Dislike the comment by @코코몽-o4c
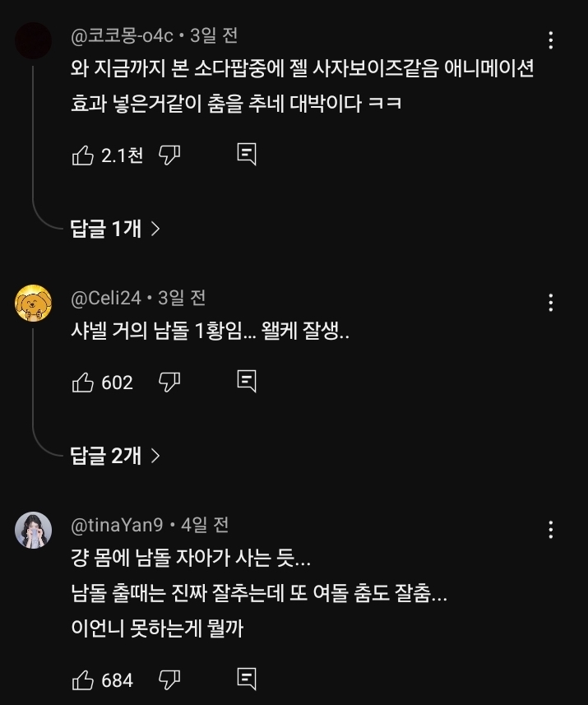This screenshot has height=705, width=588. [x=169, y=155]
